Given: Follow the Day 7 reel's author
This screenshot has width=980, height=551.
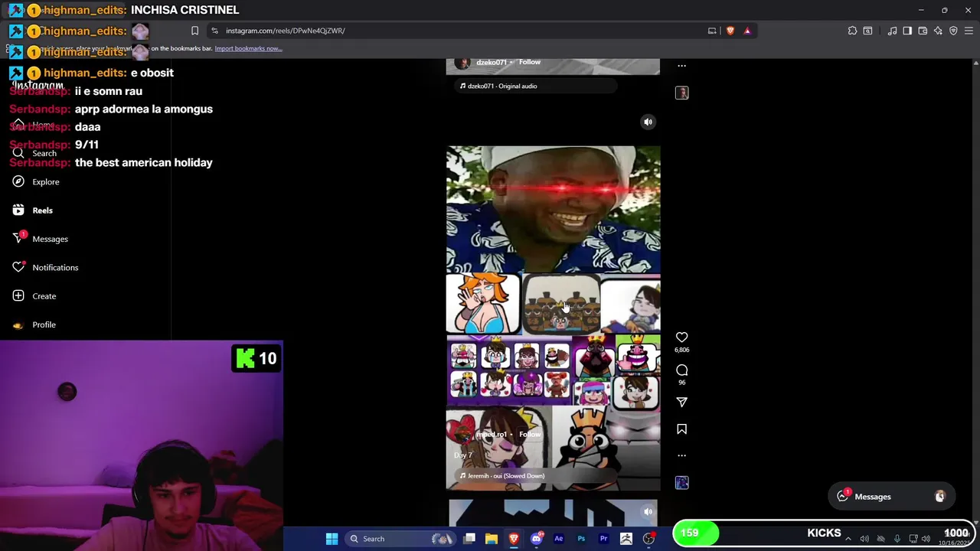Looking at the screenshot, I should 530,434.
